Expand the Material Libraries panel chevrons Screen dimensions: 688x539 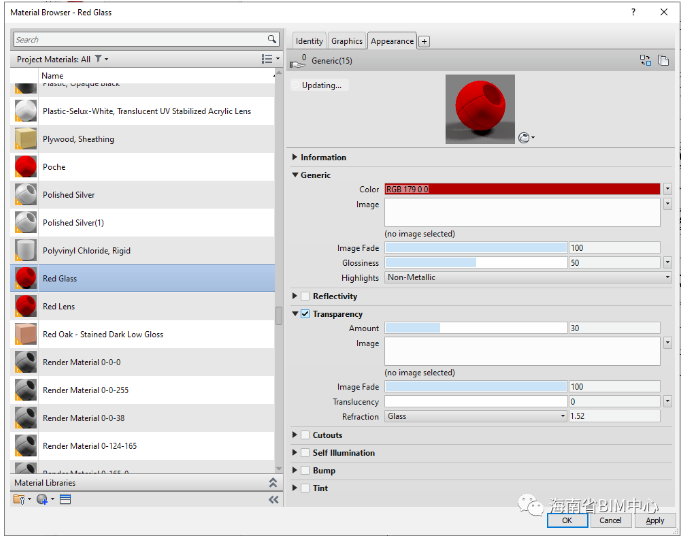[x=274, y=484]
